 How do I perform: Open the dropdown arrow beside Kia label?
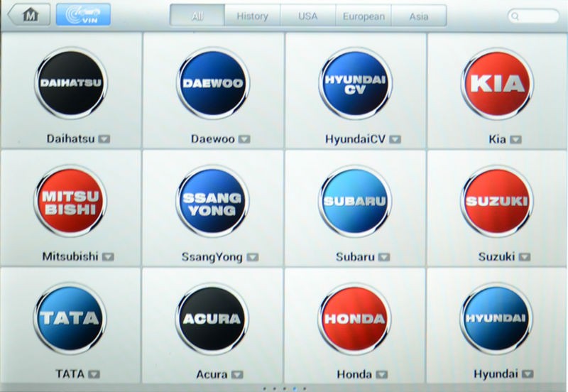[516, 139]
